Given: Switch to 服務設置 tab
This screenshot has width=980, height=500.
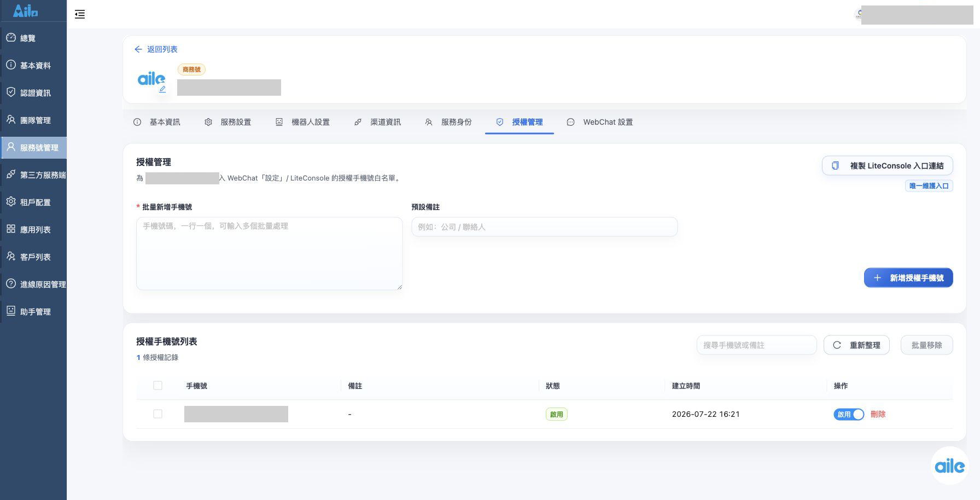Looking at the screenshot, I should pos(228,122).
